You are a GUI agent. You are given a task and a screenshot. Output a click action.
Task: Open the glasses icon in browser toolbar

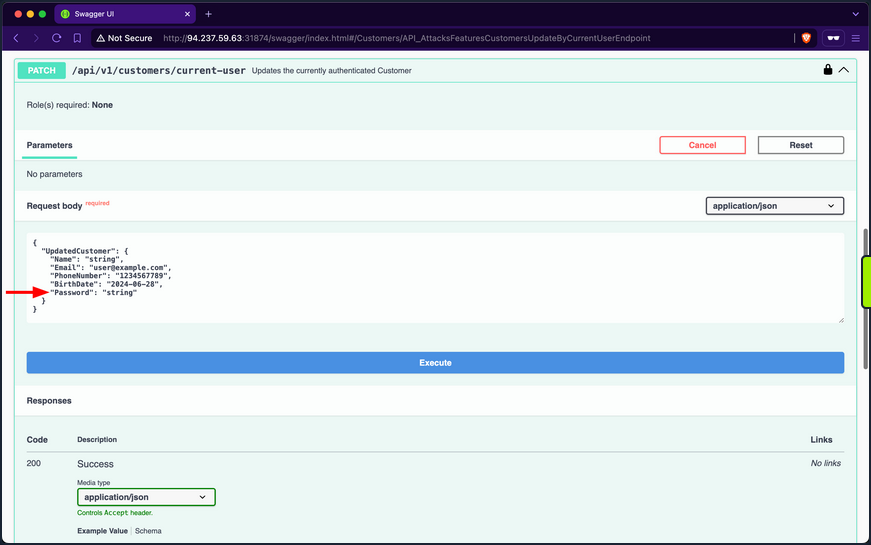tap(834, 38)
